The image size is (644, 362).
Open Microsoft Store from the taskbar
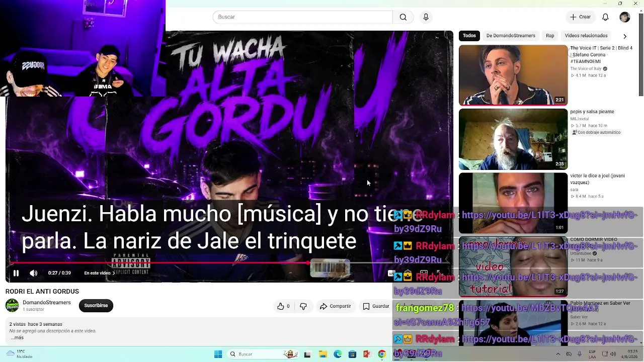(352, 354)
